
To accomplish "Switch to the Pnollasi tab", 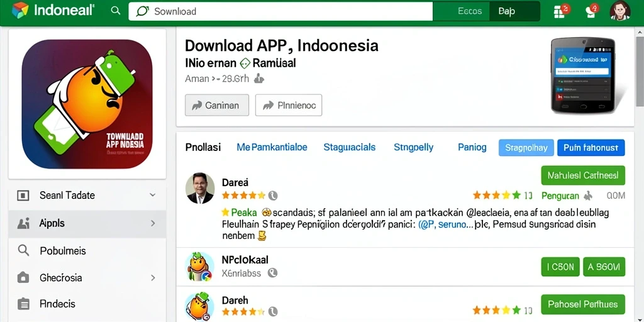I will tap(203, 147).
